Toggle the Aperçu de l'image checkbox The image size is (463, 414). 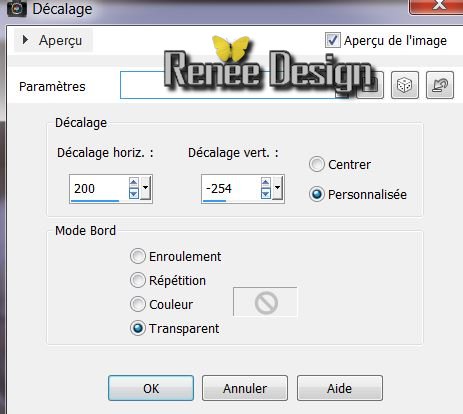333,40
